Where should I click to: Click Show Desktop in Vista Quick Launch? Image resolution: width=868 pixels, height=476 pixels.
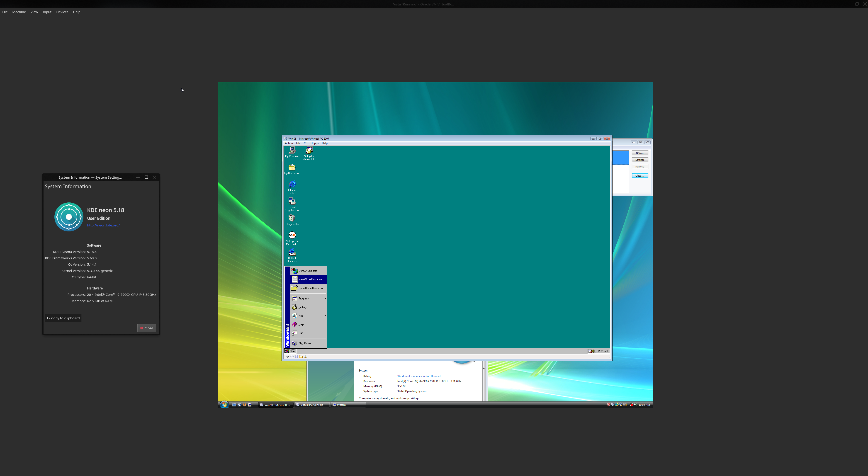pyautogui.click(x=234, y=405)
